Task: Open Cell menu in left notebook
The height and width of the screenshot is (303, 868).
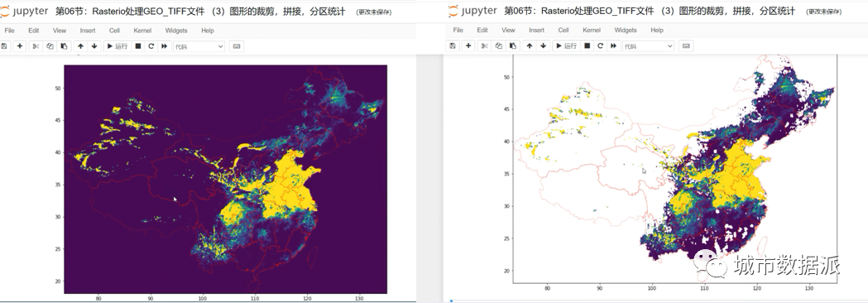Action: 114,31
